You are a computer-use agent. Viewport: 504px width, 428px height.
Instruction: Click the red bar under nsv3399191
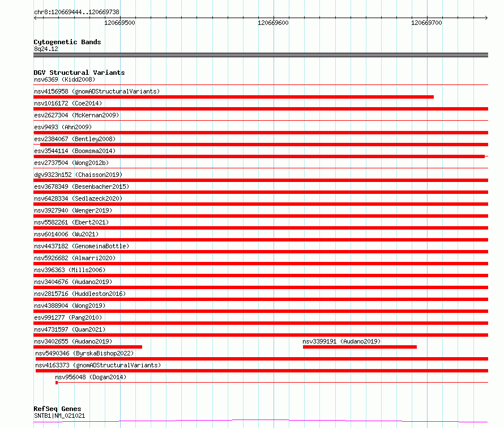click(360, 347)
